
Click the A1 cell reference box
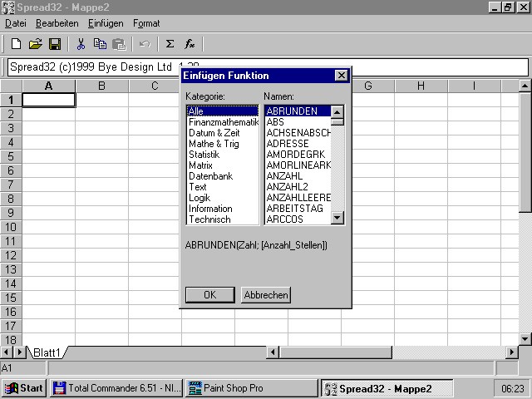point(23,368)
